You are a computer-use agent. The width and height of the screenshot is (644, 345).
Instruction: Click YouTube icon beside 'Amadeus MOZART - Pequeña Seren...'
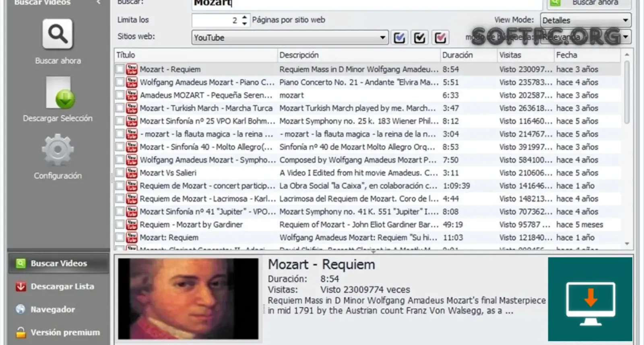132,95
